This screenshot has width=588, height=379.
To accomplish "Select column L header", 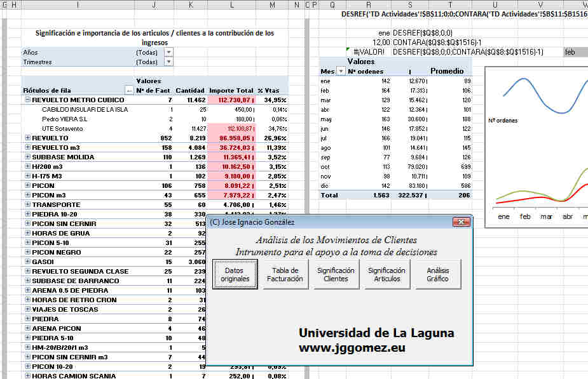I will point(231,5).
